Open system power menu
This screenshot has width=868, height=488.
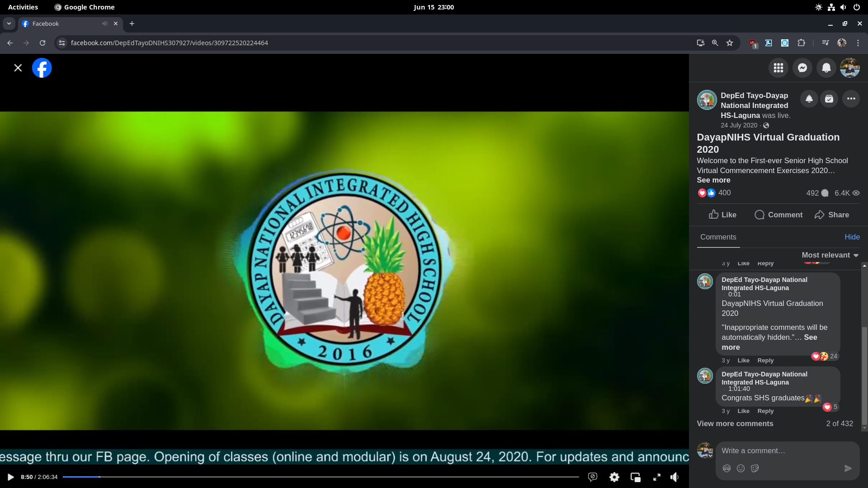857,7
